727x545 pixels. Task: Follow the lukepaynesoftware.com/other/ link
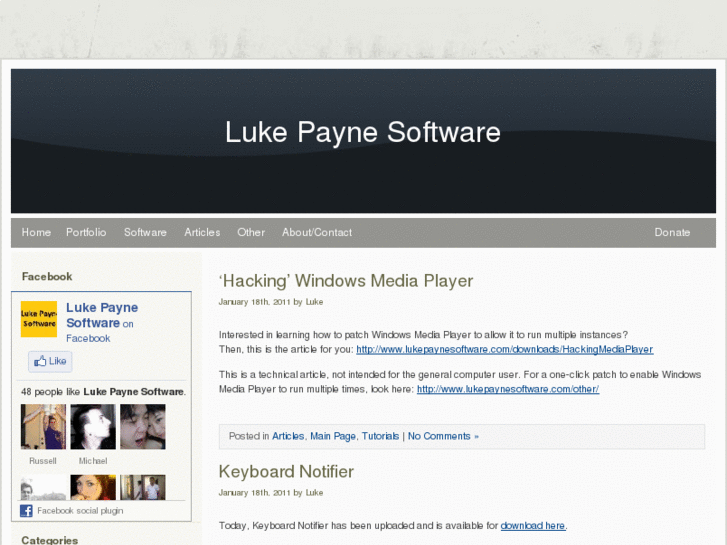(508, 389)
